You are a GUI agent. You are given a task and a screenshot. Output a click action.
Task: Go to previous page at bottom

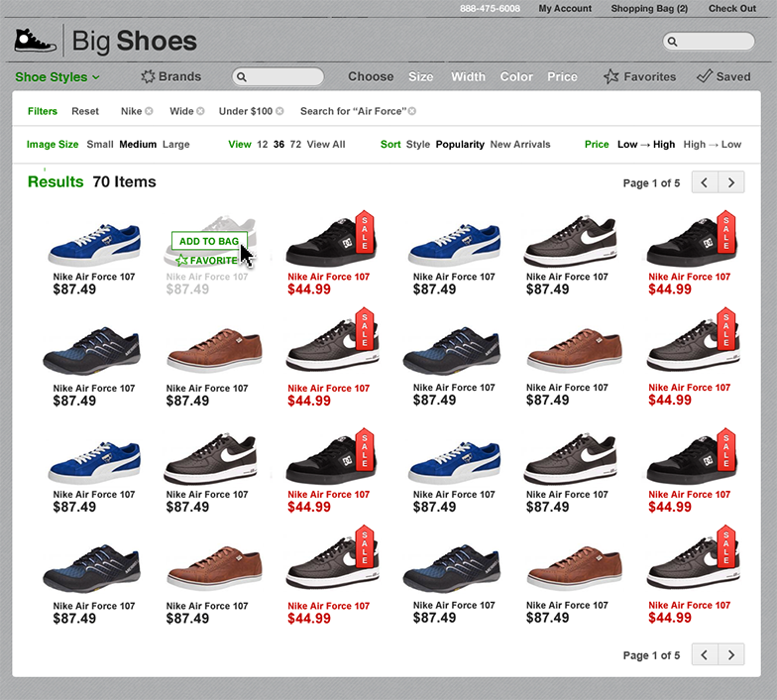coord(705,654)
